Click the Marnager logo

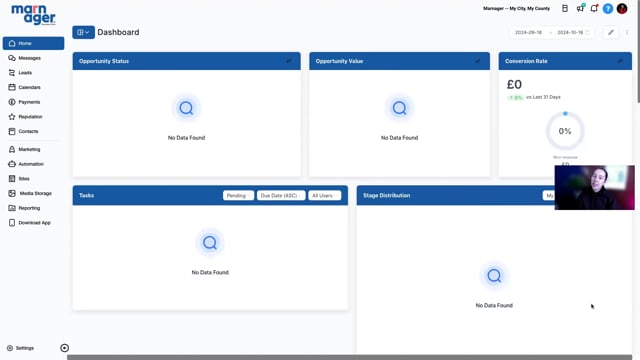tap(33, 15)
